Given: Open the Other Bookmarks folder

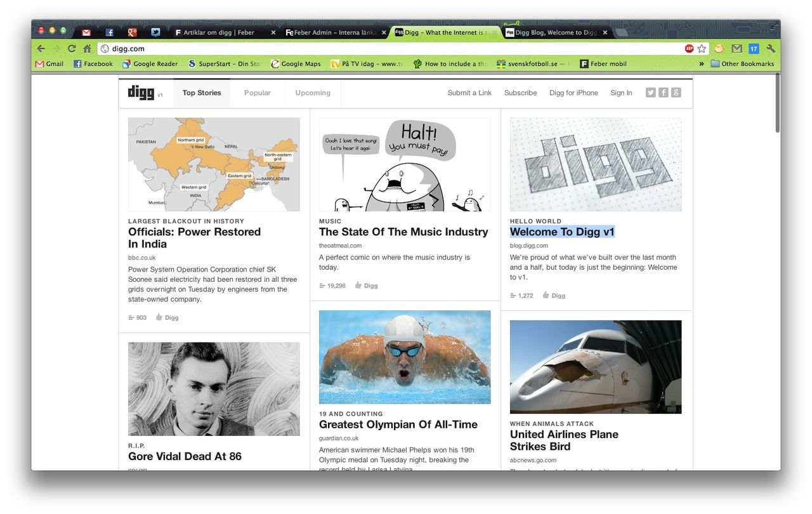Looking at the screenshot, I should pyautogui.click(x=742, y=63).
